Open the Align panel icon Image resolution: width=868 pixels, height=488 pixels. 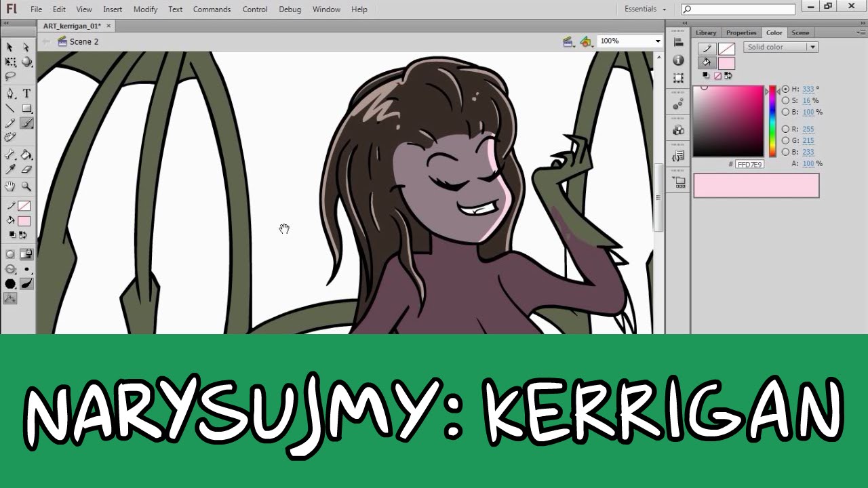[678, 42]
